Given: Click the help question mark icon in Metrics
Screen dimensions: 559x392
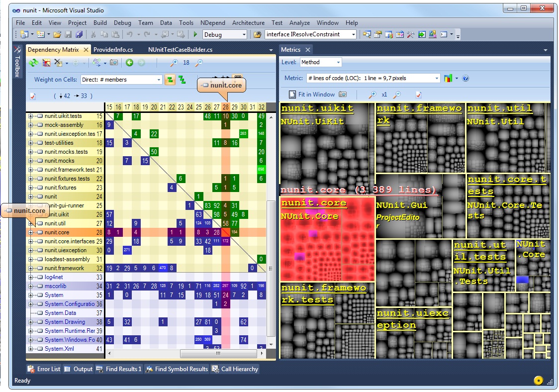Looking at the screenshot, I should 465,78.
